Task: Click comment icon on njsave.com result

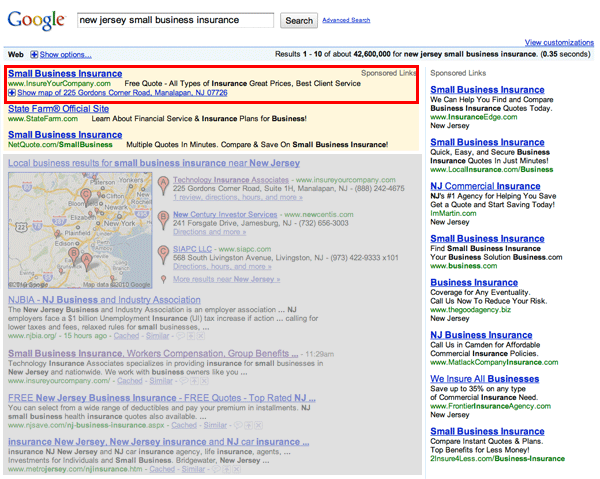Action: [238, 425]
